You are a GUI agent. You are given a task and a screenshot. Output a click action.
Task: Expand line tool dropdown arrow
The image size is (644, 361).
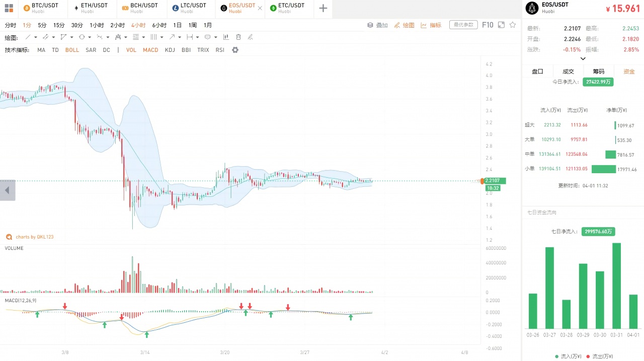[x=36, y=37]
